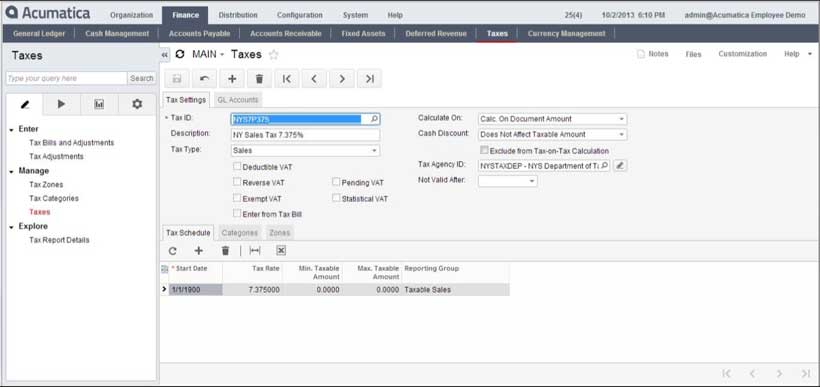Click the Search button in the sidebar
Image resolution: width=820 pixels, height=387 pixels.
142,78
